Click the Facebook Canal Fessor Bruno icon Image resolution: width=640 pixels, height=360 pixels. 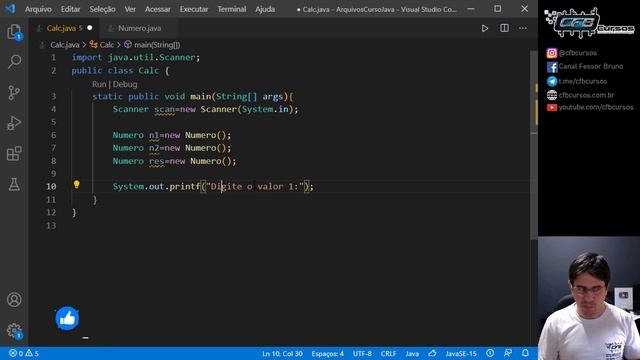click(552, 67)
